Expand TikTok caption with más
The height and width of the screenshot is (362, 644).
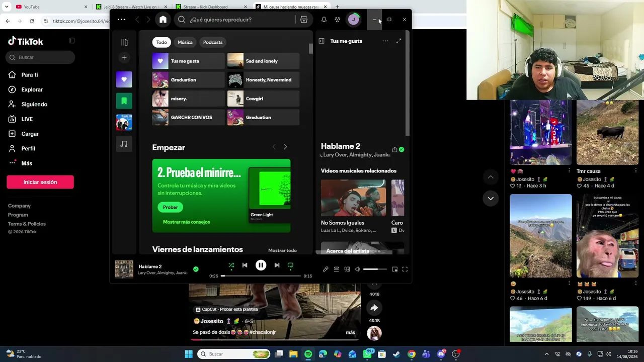point(351,332)
